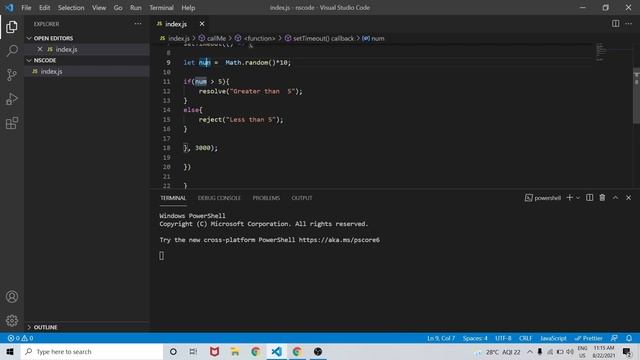Open feedback icon in status bar
Viewport: 640px width, 360px height.
(614, 338)
